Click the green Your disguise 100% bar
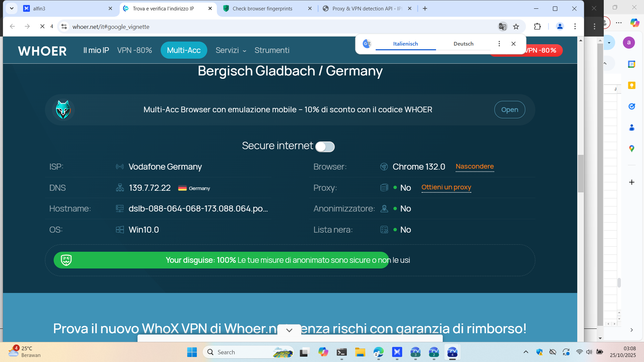 coord(221,260)
